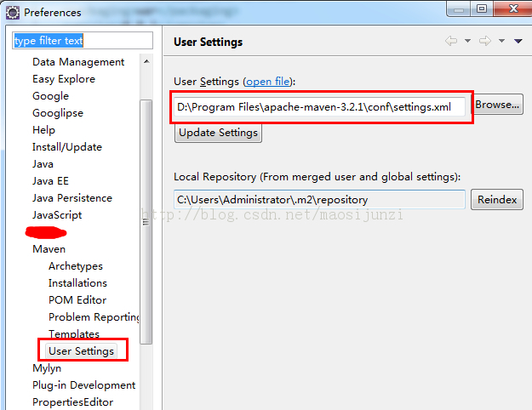Viewport: 532px width, 410px height.
Task: Click the Preferences window icon in title bar
Action: [13, 12]
